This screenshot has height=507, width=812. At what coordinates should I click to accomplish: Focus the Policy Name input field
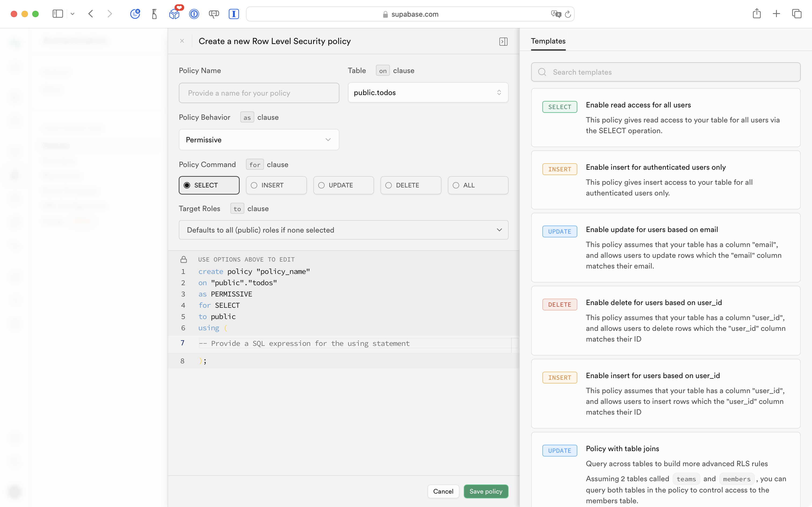pos(259,93)
